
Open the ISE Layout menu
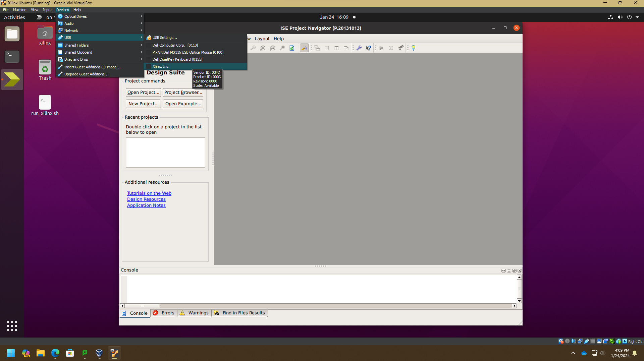pos(262,39)
